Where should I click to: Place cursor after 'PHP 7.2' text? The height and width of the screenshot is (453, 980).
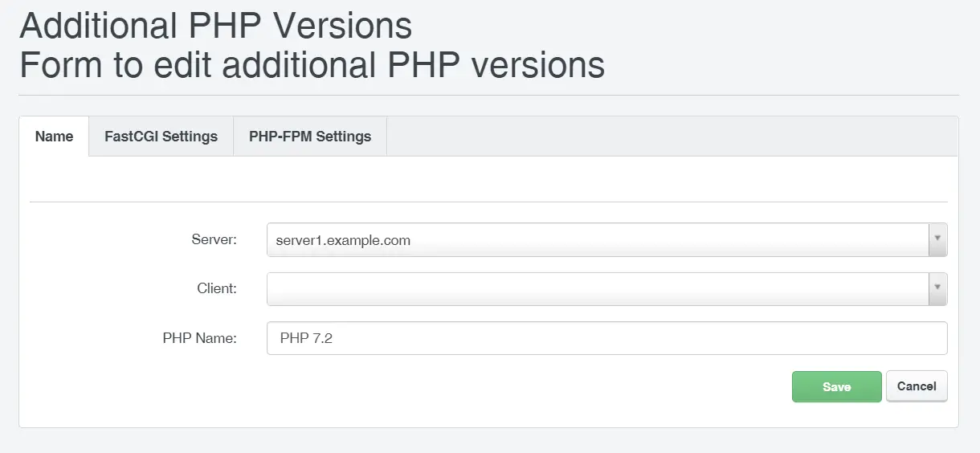pos(334,338)
